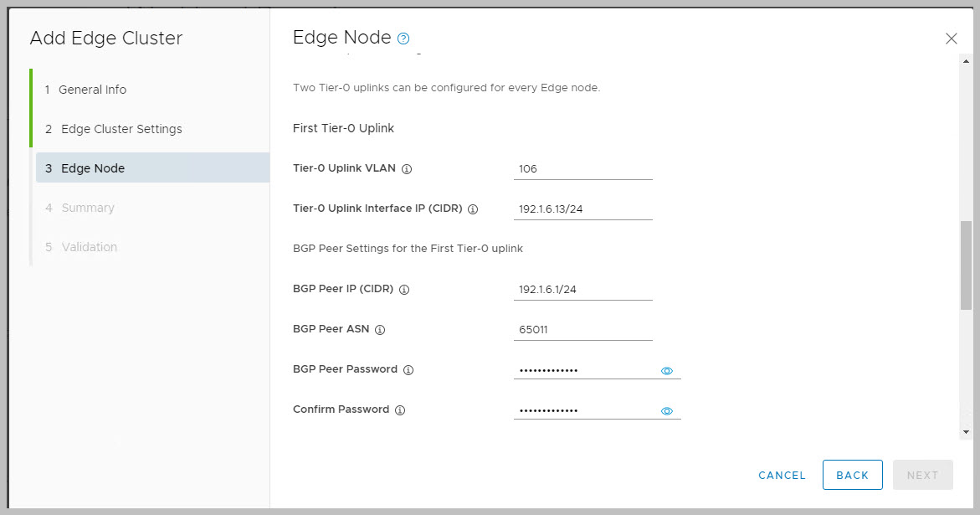Open Edge Cluster Settings step
Viewport: 980px width, 515px height.
coord(121,129)
